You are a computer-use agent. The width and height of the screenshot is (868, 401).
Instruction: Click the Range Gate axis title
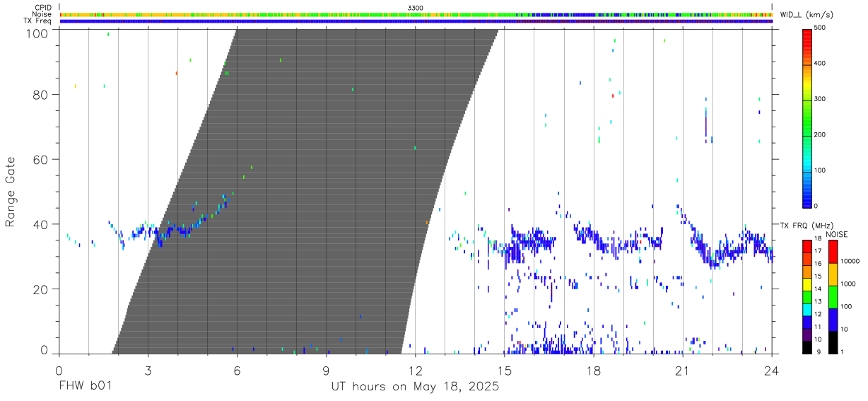tap(11, 191)
